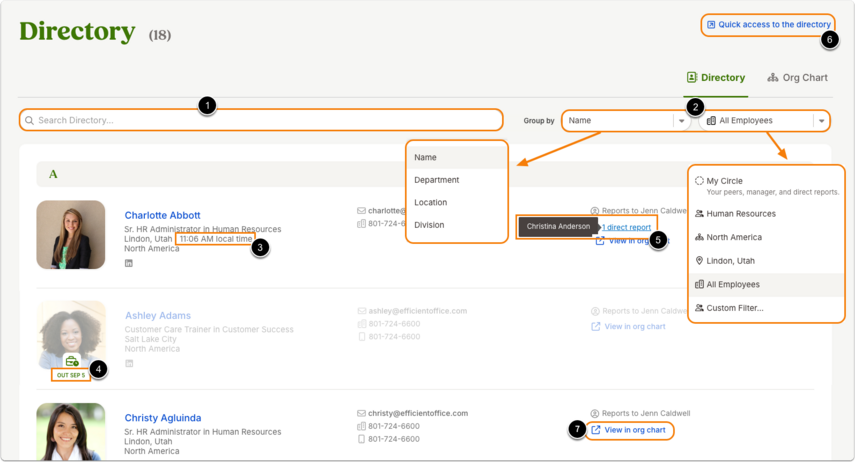Click the external-link icon in Christy's View in org chart
855x462 pixels.
(596, 430)
